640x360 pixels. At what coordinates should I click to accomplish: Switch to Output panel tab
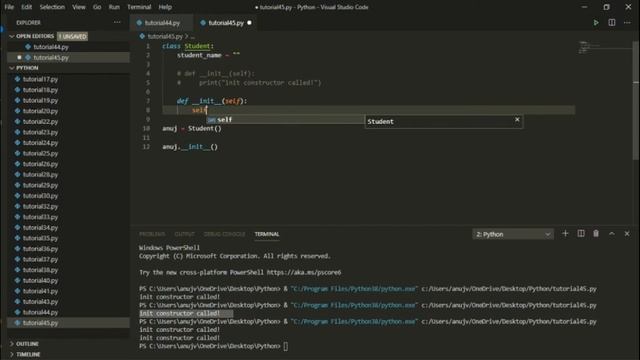(x=184, y=234)
